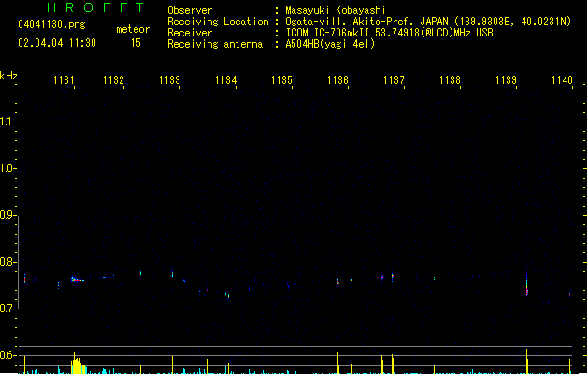Click the 1137 time axis label
Screen dimensions: 588x374
pos(394,80)
